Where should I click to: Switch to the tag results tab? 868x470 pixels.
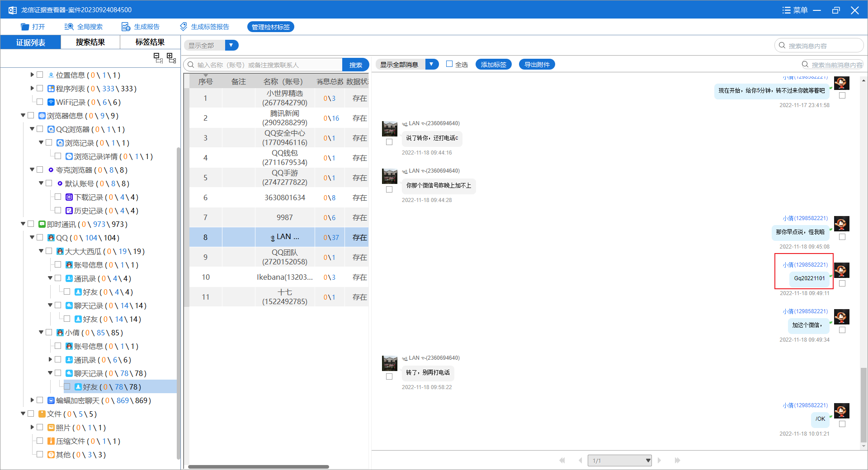150,42
